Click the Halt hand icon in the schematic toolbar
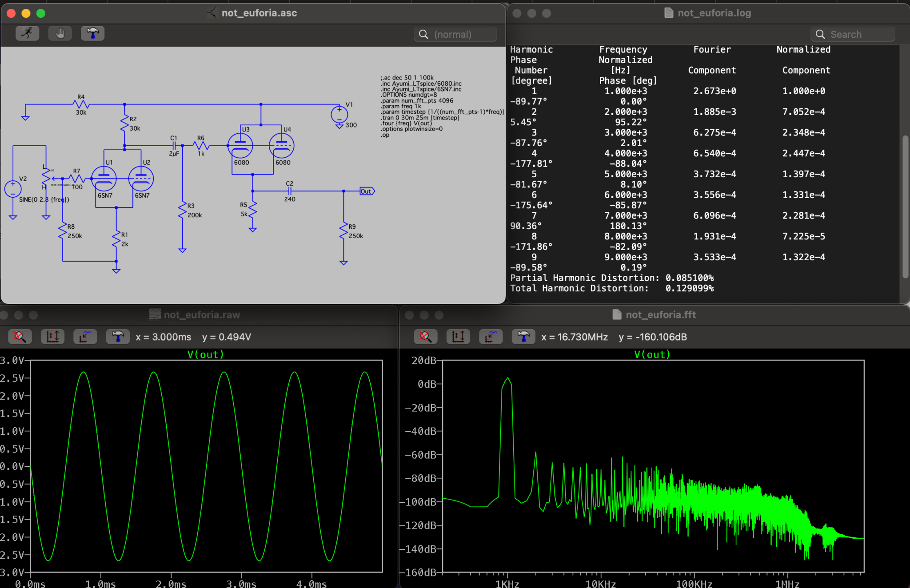 click(60, 33)
